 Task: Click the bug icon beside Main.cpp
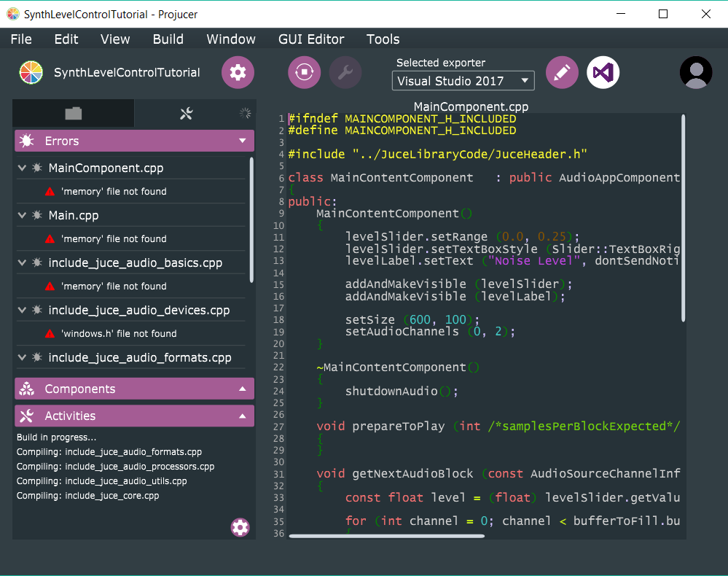pos(37,215)
